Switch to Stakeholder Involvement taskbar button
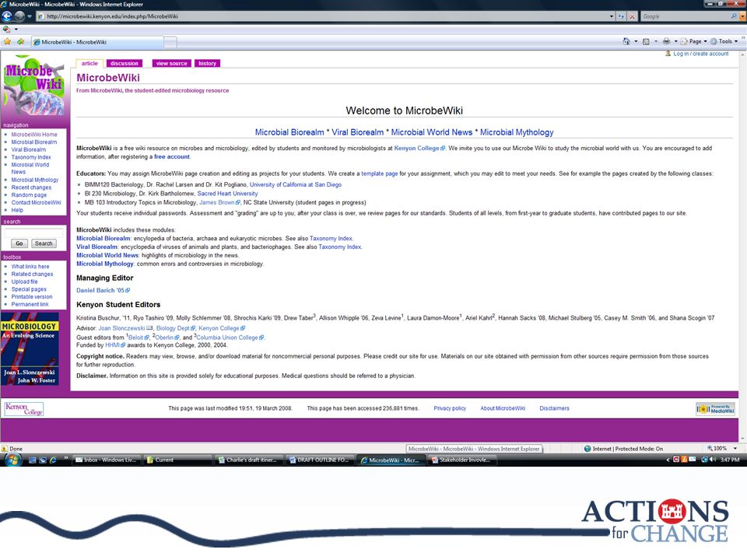The height and width of the screenshot is (560, 747). (463, 460)
